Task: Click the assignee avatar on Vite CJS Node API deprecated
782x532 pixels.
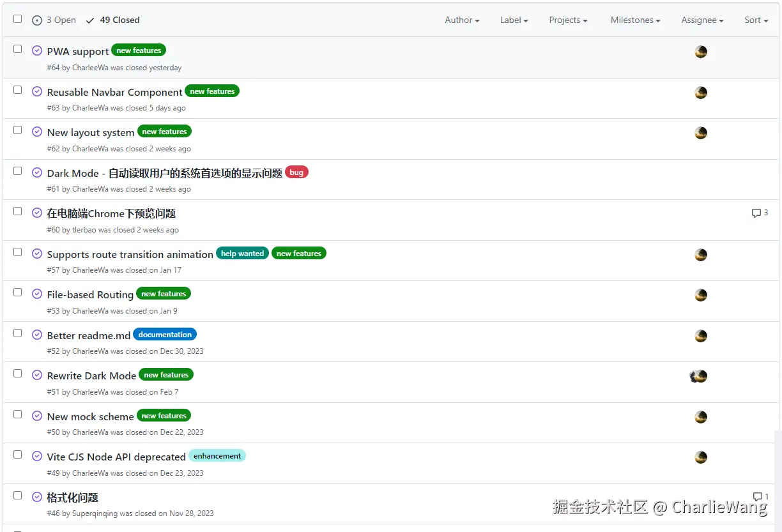Action: [x=700, y=457]
